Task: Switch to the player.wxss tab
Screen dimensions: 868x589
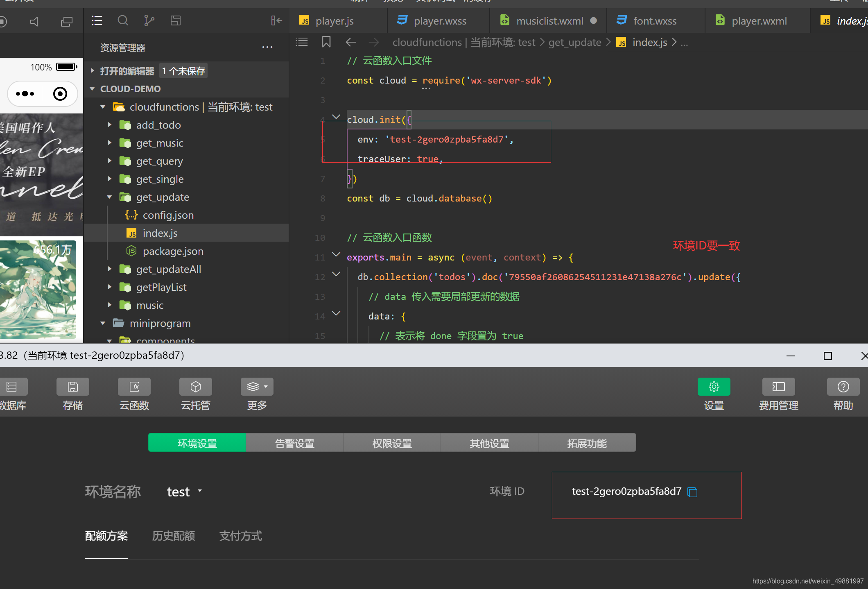Action: [x=439, y=21]
